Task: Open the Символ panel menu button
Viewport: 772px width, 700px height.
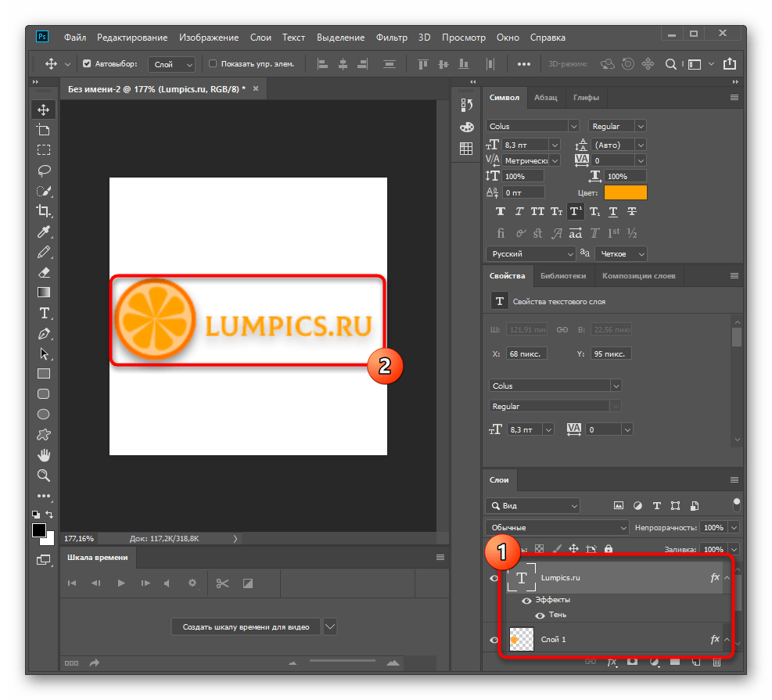Action: point(734,98)
